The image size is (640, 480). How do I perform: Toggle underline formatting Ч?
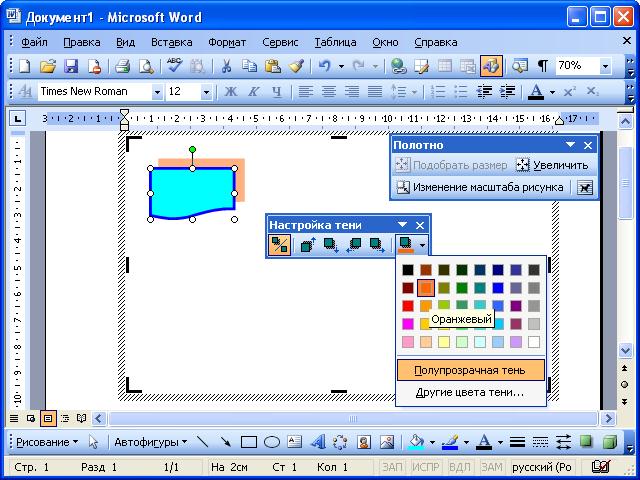pyautogui.click(x=277, y=91)
